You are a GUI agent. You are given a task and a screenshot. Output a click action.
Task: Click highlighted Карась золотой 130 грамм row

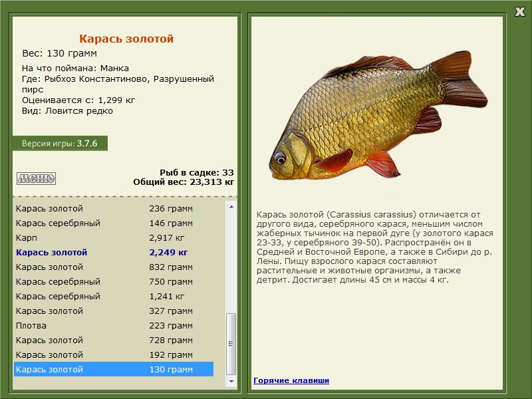(113, 370)
